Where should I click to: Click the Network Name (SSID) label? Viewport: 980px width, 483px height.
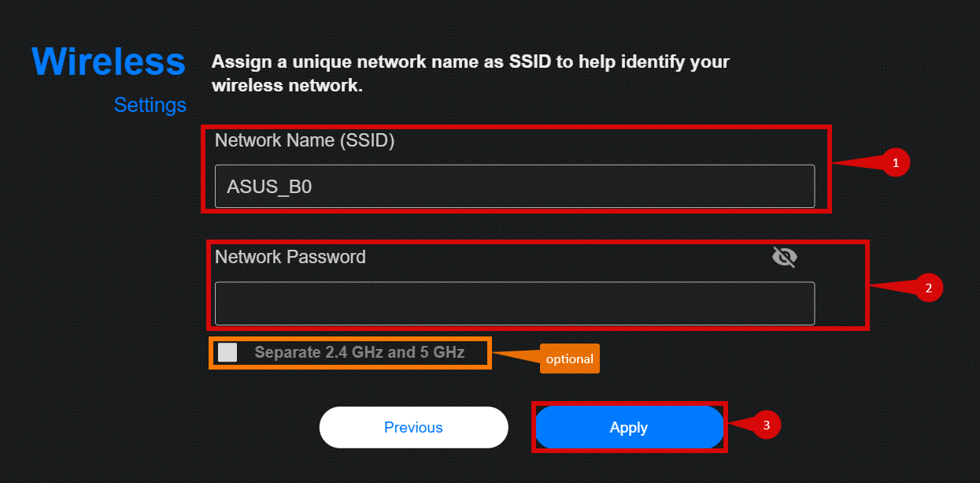pyautogui.click(x=305, y=141)
